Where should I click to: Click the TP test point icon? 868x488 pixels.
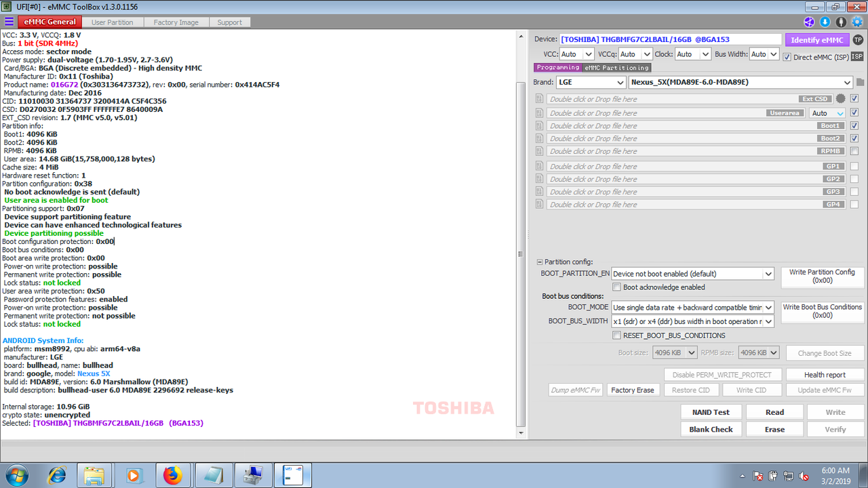[858, 40]
